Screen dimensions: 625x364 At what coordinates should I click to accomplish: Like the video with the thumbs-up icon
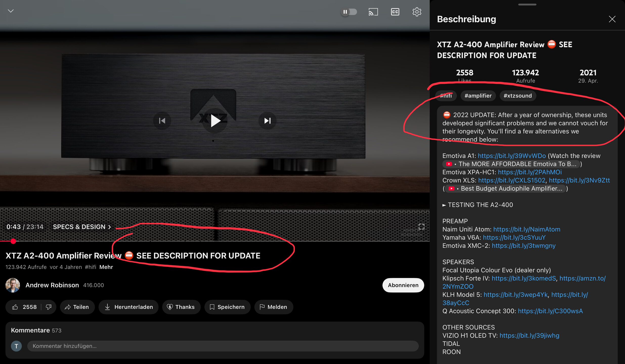click(15, 307)
